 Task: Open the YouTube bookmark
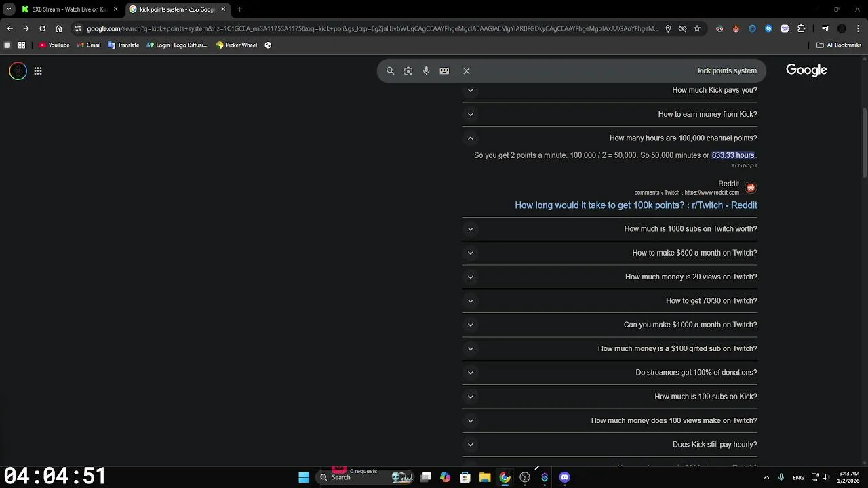54,45
